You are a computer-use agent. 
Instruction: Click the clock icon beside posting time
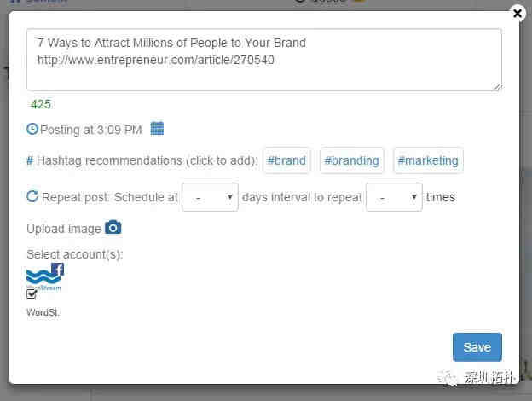pos(32,129)
